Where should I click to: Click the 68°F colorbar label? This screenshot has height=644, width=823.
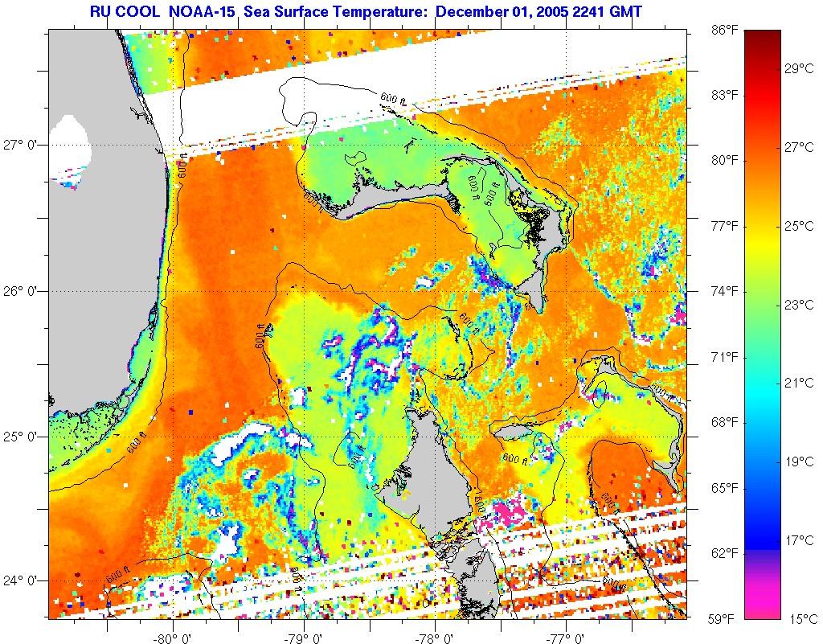725,423
